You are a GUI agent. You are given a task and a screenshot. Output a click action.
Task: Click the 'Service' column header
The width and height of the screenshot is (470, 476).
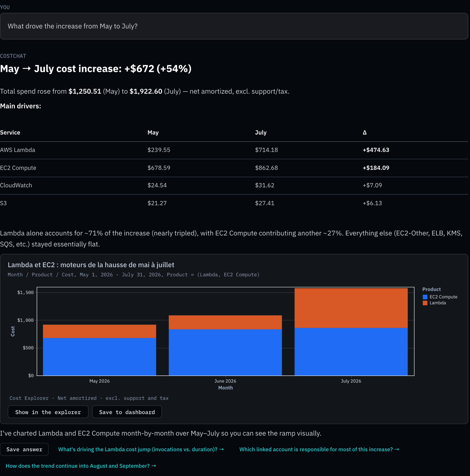point(10,133)
